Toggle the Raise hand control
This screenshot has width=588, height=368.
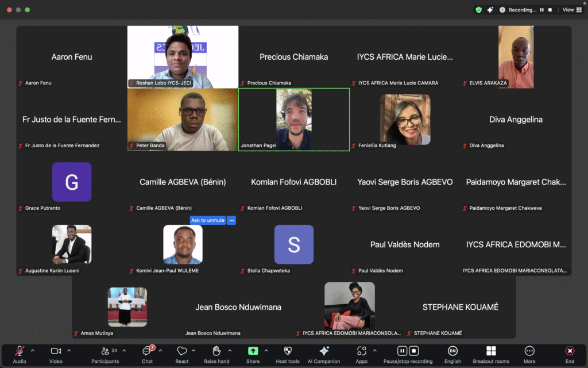coord(216,354)
